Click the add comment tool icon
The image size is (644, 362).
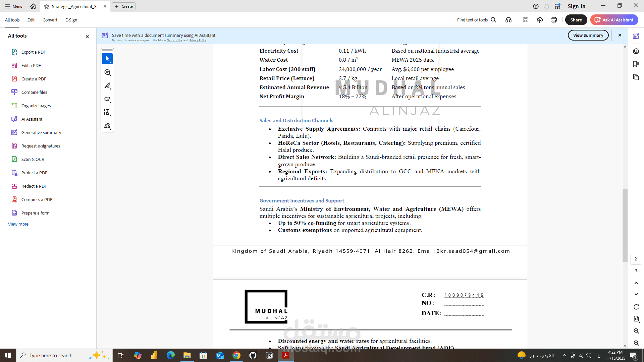point(107,72)
